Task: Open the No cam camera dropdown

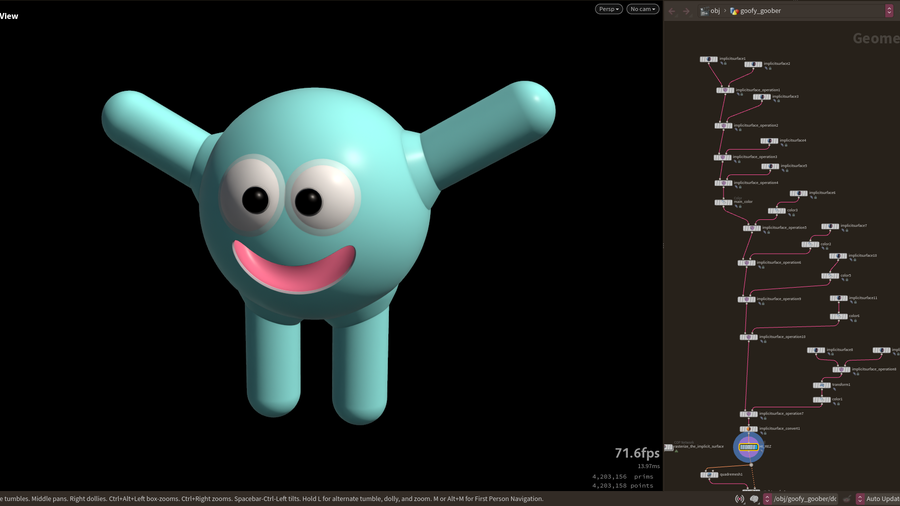Action: (642, 9)
